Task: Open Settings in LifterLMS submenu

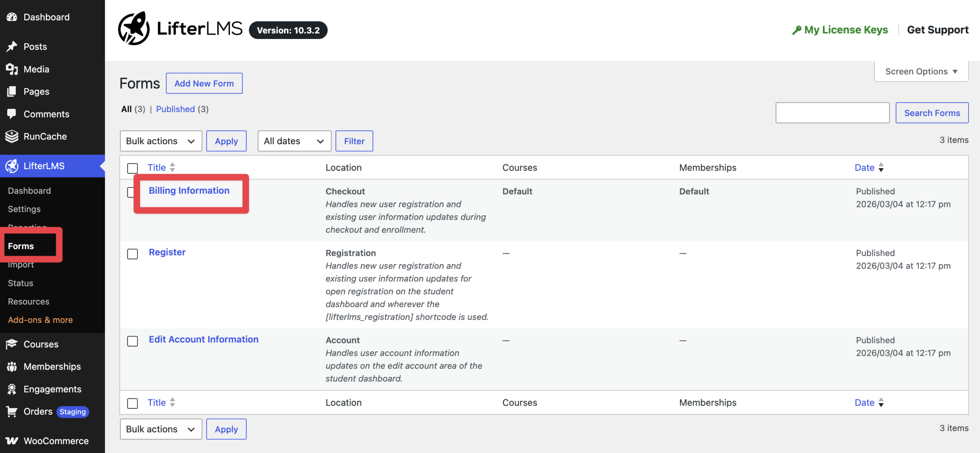Action: pyautogui.click(x=24, y=209)
